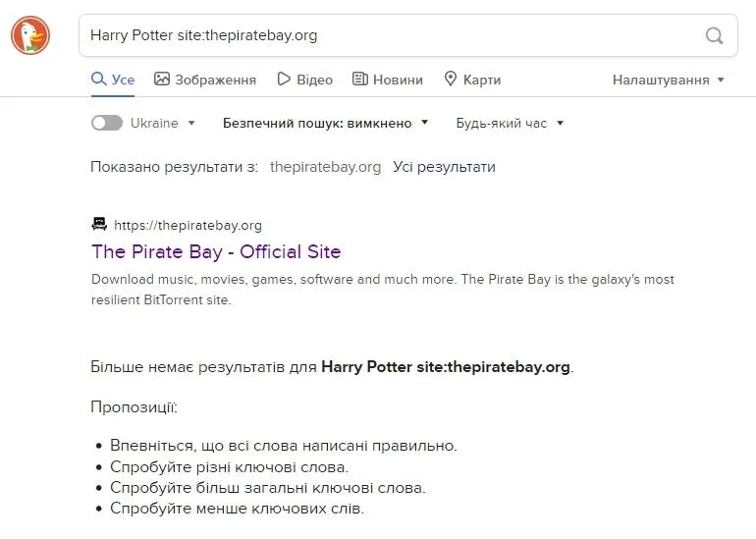Click the Pirate Bay result description snippet
The width and height of the screenshot is (756, 539).
click(383, 289)
